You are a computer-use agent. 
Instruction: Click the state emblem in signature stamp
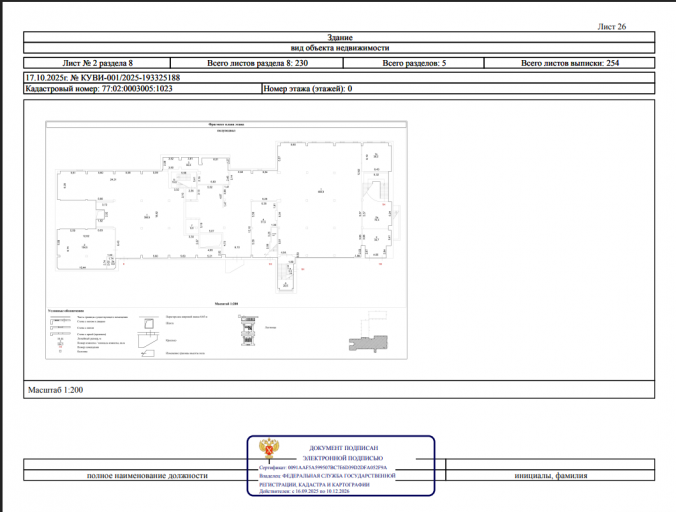(269, 448)
